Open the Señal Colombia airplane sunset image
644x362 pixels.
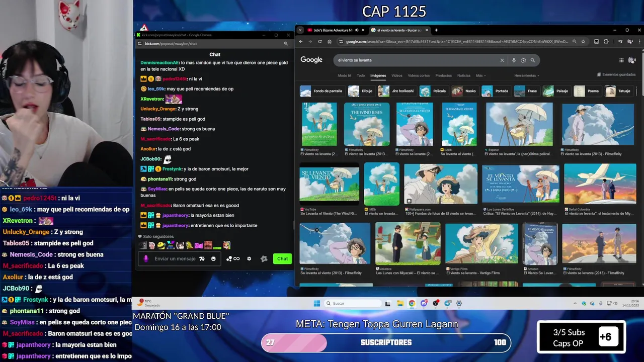pos(600,184)
